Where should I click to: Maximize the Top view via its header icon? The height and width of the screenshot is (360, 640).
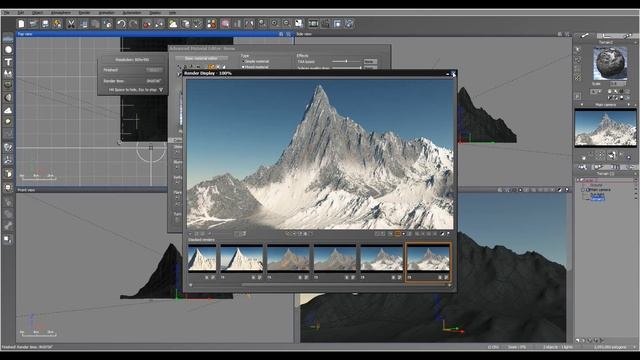pos(288,34)
